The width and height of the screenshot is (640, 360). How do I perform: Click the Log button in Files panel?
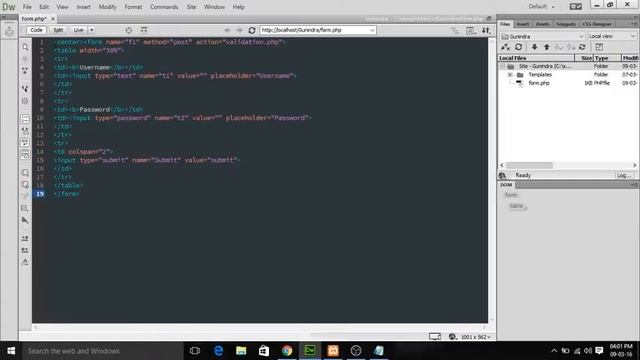pos(625,175)
